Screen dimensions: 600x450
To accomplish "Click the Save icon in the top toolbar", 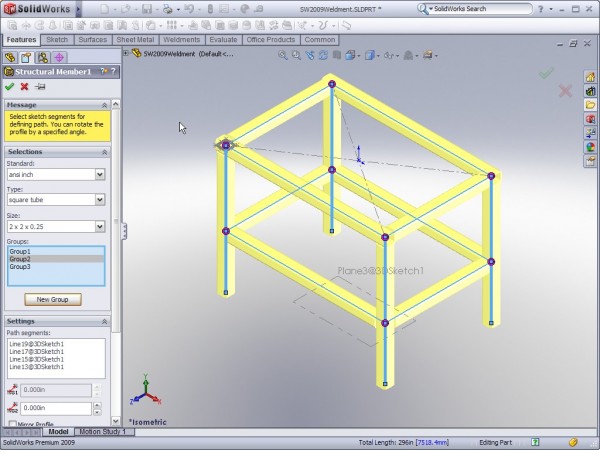I will coord(146,9).
